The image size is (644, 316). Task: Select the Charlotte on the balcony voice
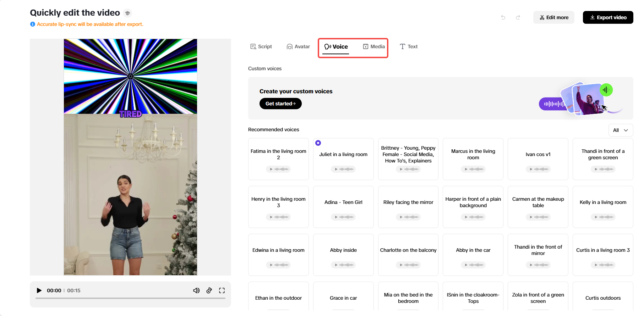[x=408, y=255]
